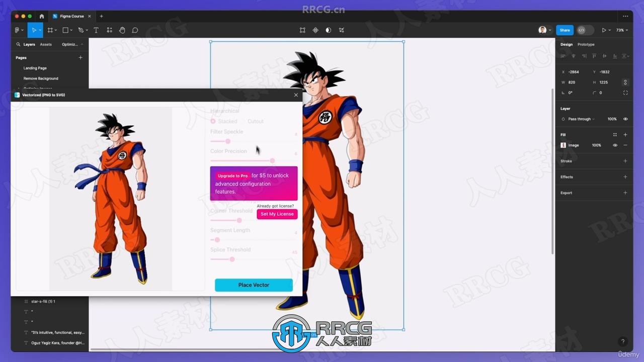Open the Fill styles four-dots icon
This screenshot has height=362, width=644.
point(615,135)
